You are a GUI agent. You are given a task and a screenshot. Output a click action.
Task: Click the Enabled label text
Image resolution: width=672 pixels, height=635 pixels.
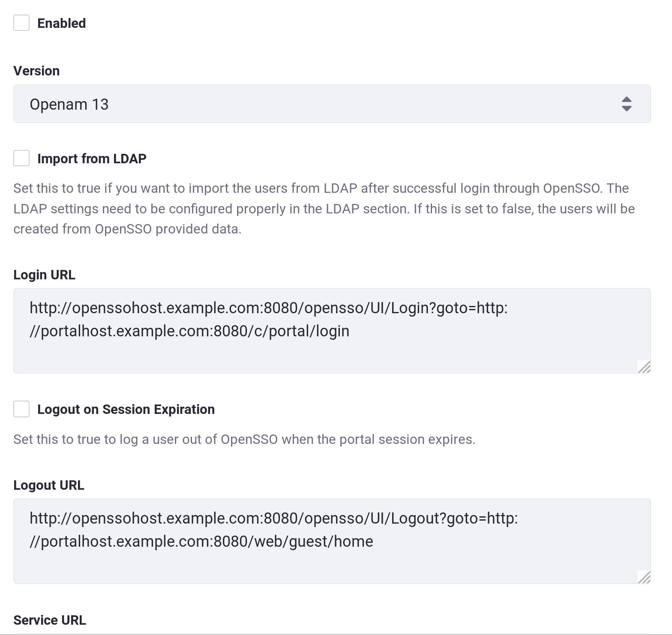point(62,23)
